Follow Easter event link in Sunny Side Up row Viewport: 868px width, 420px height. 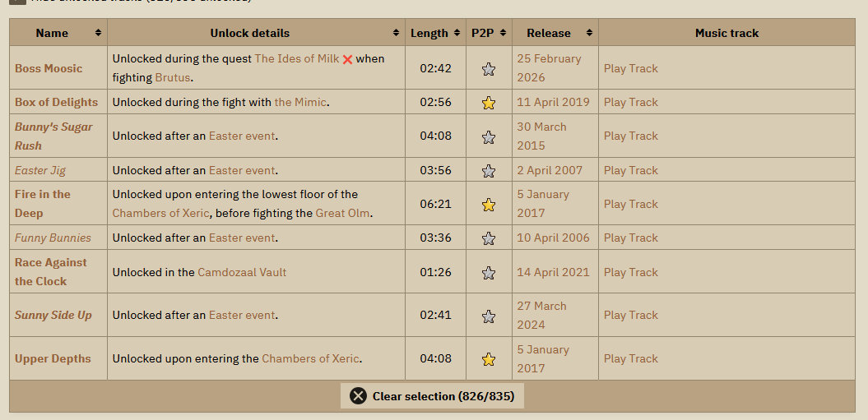[241, 315]
